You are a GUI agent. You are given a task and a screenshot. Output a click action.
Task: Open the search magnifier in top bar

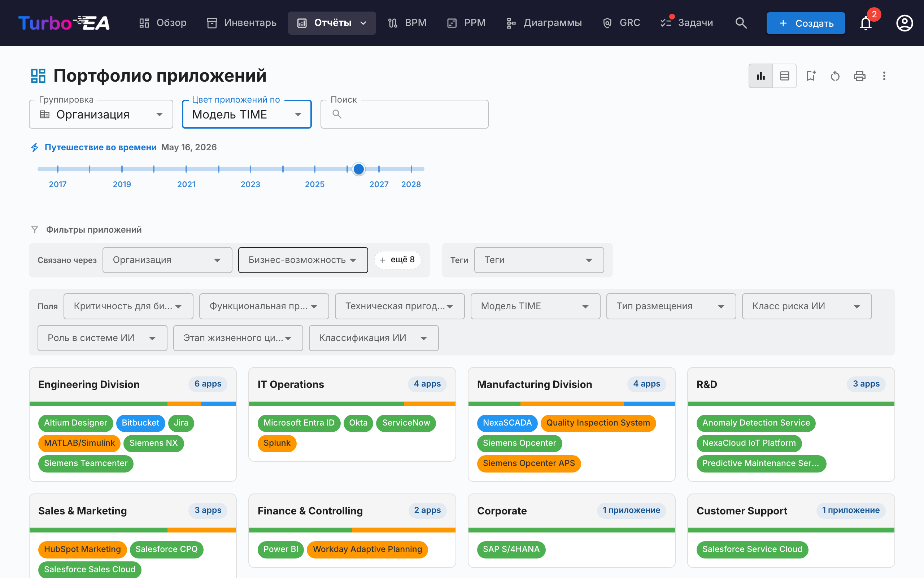(x=741, y=23)
